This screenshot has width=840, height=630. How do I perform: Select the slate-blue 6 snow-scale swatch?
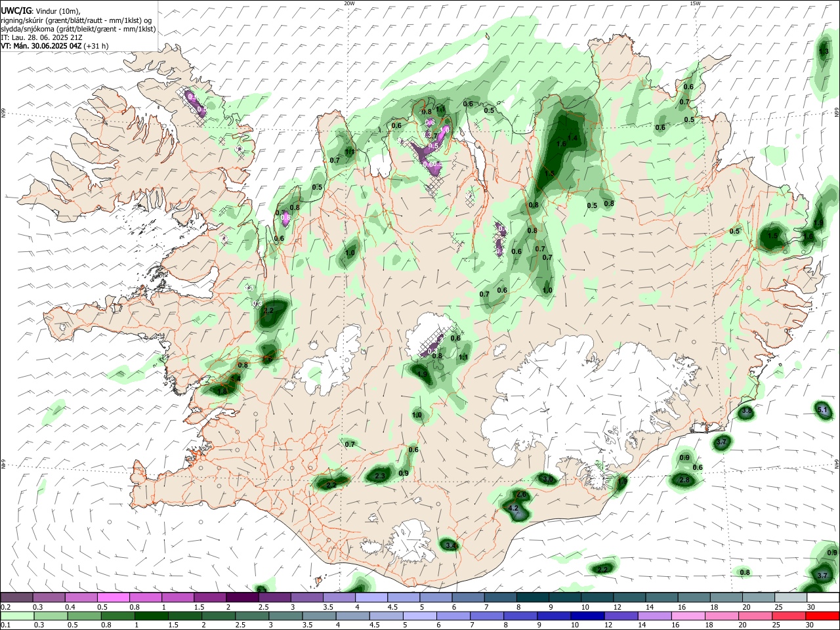pyautogui.click(x=469, y=598)
